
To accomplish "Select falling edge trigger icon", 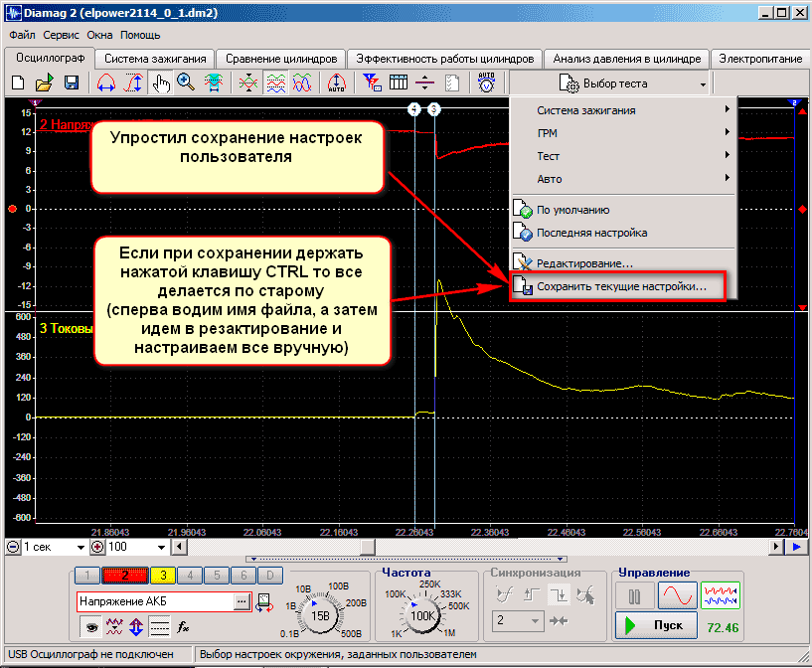I will tap(559, 595).
